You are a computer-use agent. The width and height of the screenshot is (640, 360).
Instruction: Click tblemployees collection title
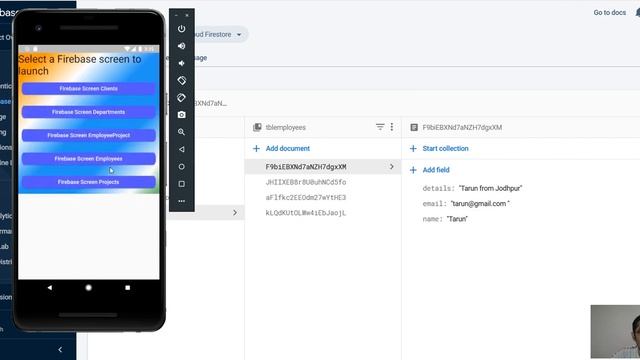pyautogui.click(x=286, y=127)
